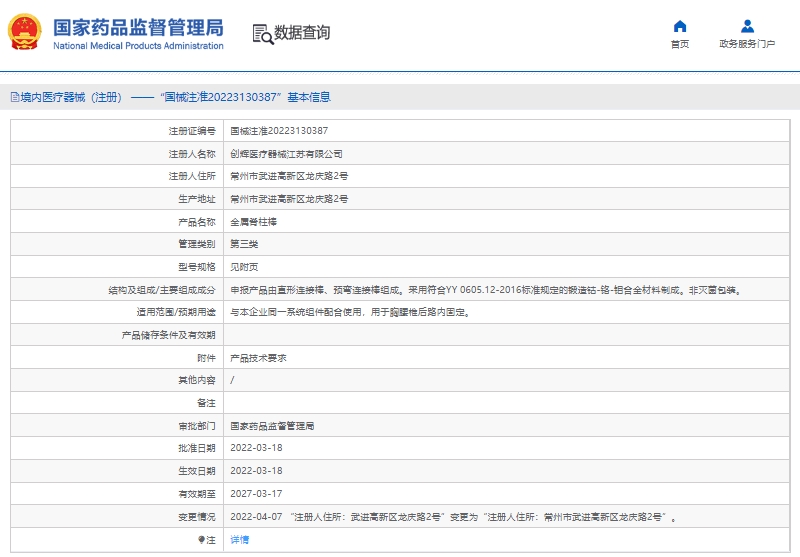Click approval date 2022-03-18 in 批准日期 row

(x=256, y=448)
